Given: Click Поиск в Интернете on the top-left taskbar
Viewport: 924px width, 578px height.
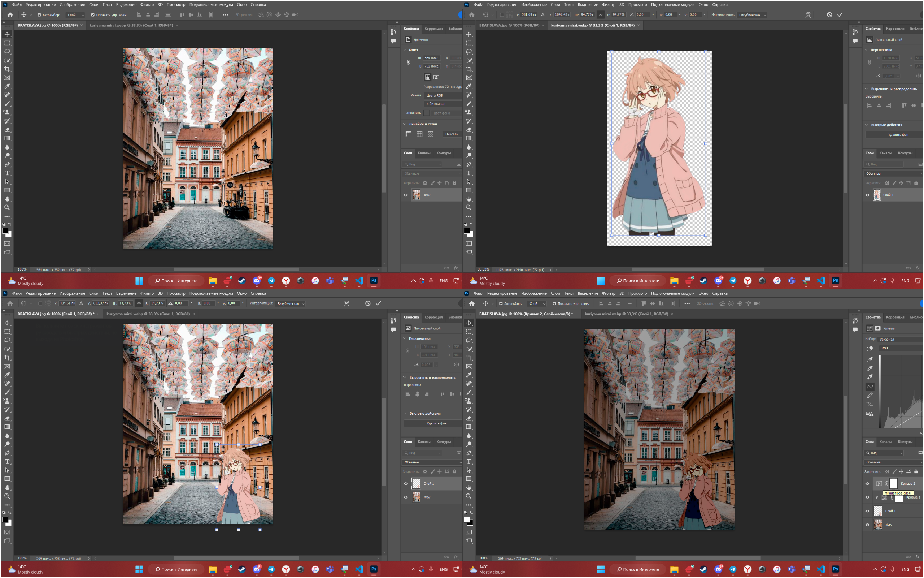Looking at the screenshot, I should pyautogui.click(x=176, y=281).
